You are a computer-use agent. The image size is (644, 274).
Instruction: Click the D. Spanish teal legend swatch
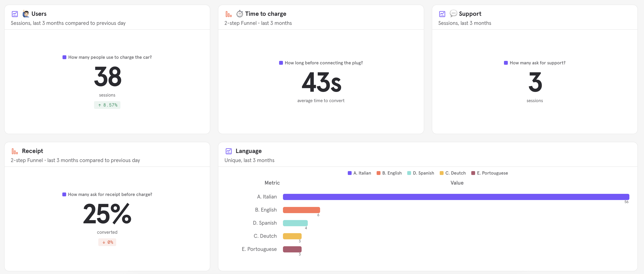(x=409, y=173)
